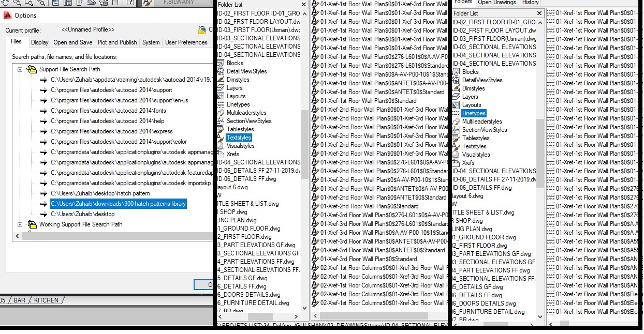Click the left arrow of Options horizontal scrollbar
644x334 pixels.
point(17,236)
